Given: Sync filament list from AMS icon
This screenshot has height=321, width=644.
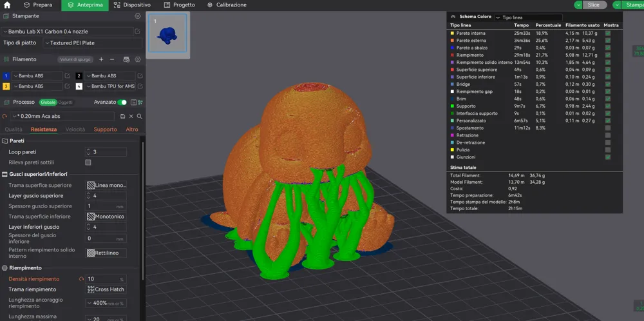Looking at the screenshot, I should point(126,59).
